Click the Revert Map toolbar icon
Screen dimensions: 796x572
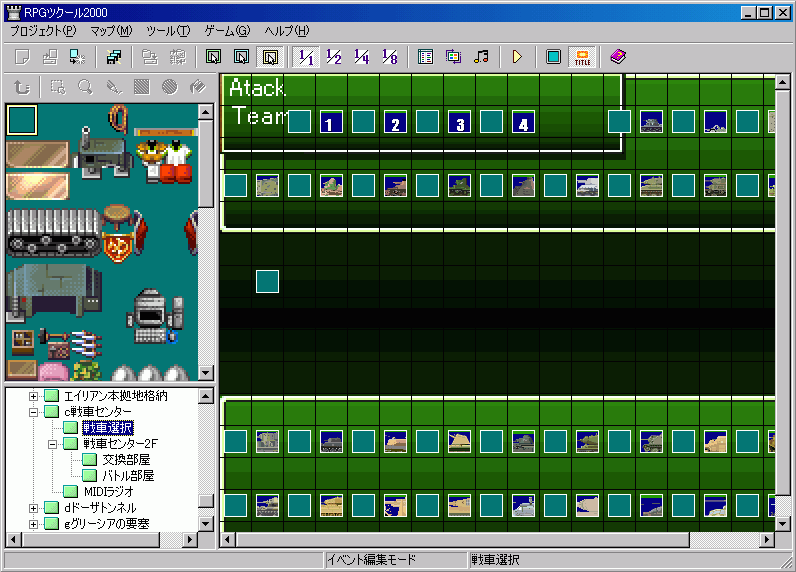(178, 56)
